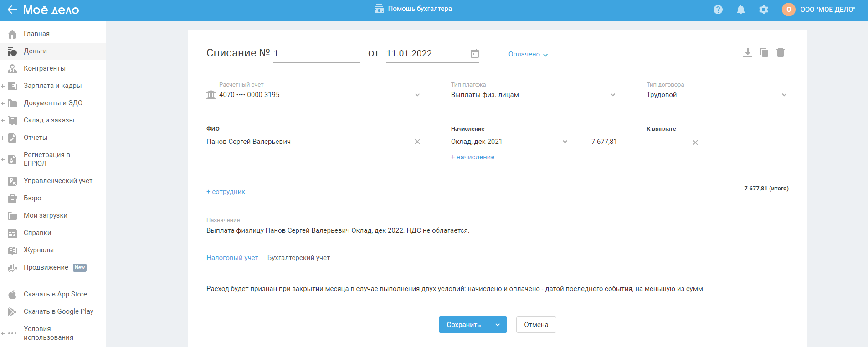Image resolution: width=868 pixels, height=347 pixels.
Task: Expand the Отчеты section
Action: tap(3, 138)
